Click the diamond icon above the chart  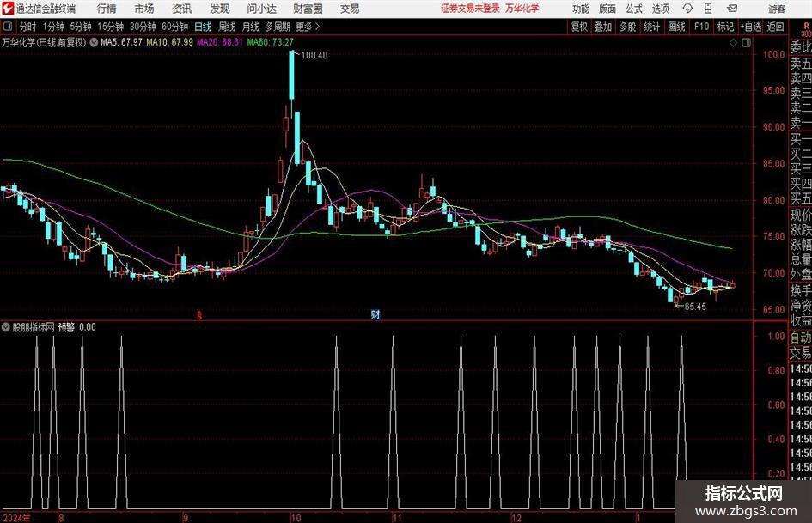click(x=733, y=43)
